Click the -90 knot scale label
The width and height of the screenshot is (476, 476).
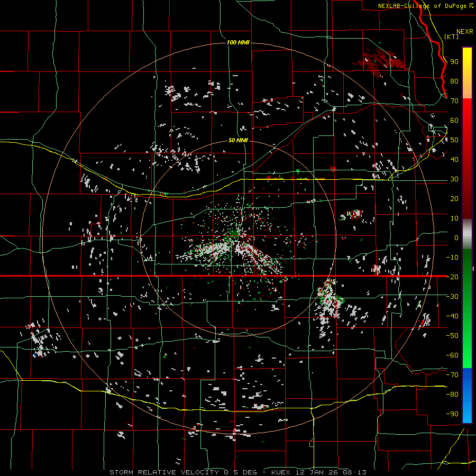(x=452, y=414)
